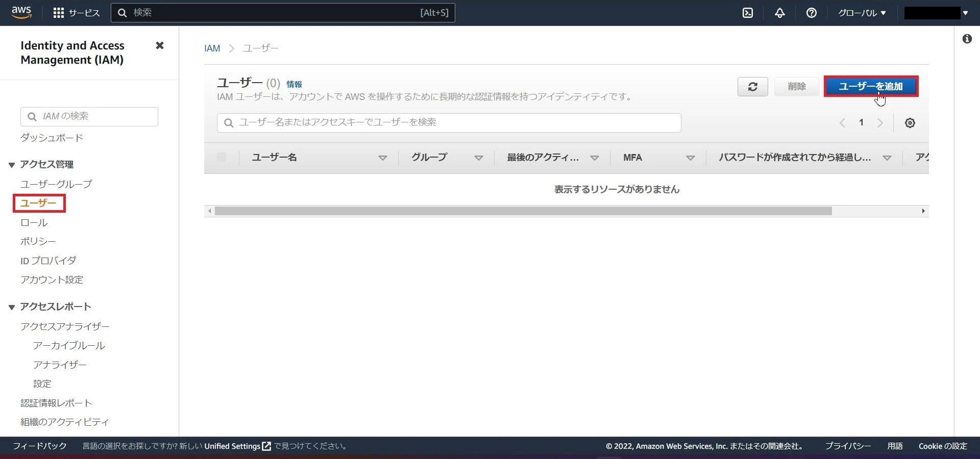Go to next page of users

[x=880, y=123]
